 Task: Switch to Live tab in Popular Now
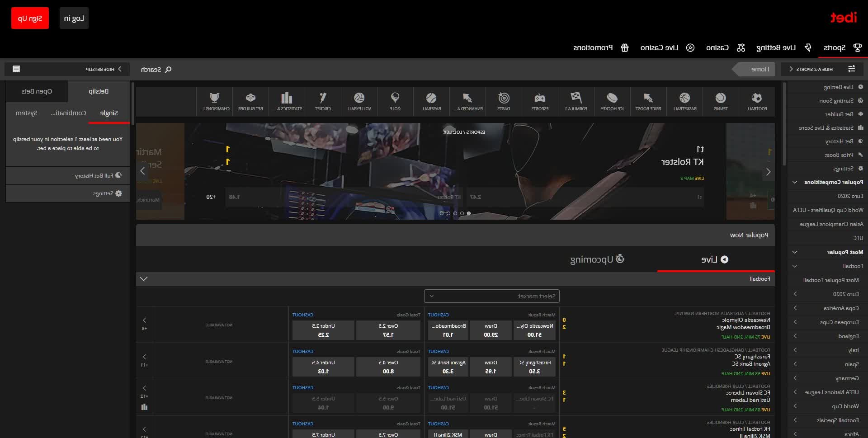pyautogui.click(x=715, y=259)
